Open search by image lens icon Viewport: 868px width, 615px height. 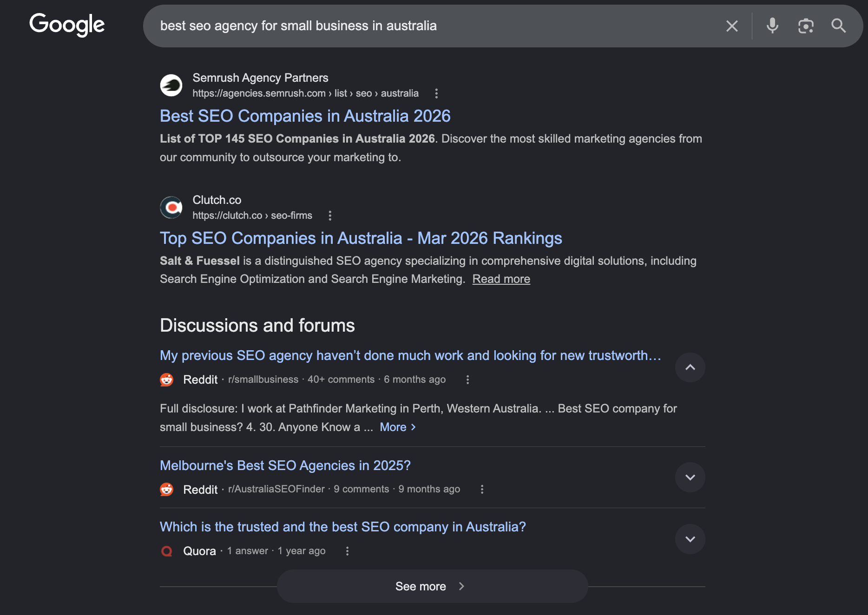[806, 26]
